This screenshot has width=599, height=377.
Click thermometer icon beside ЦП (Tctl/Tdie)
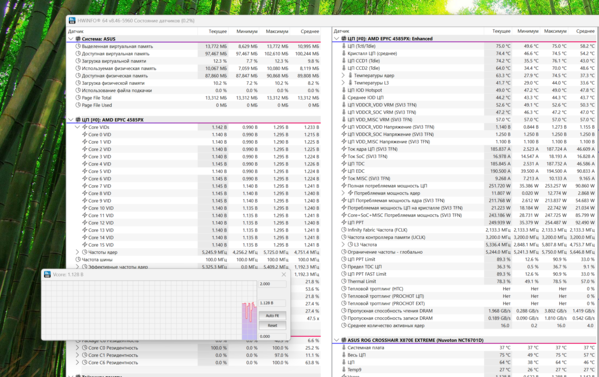[x=343, y=46]
